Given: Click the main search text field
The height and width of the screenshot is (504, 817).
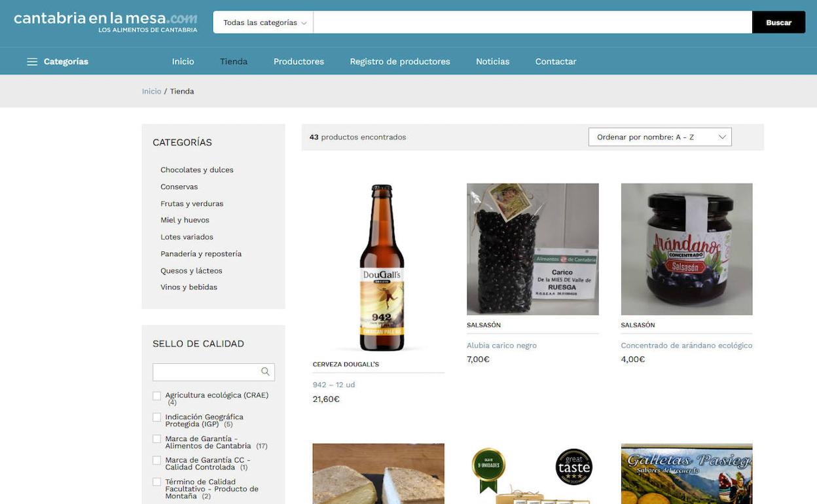Looking at the screenshot, I should tap(532, 23).
